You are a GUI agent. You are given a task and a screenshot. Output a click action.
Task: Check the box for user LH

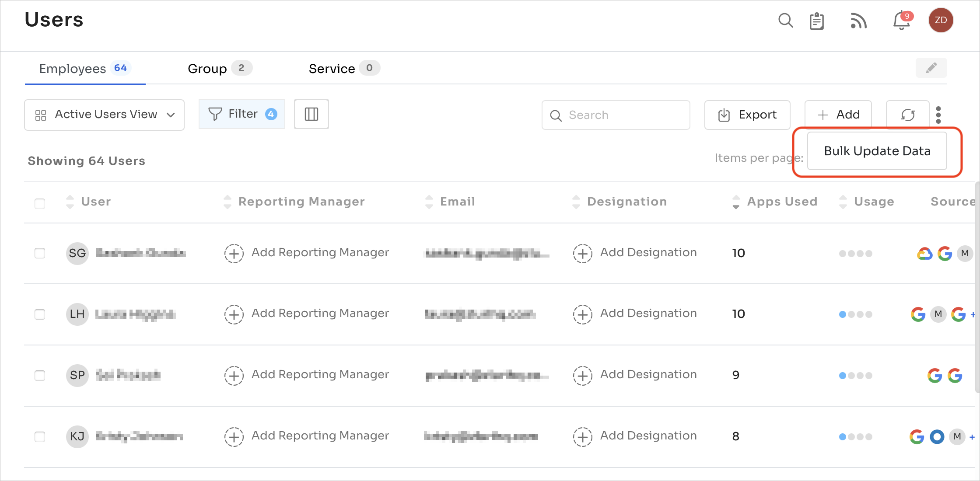pos(40,314)
